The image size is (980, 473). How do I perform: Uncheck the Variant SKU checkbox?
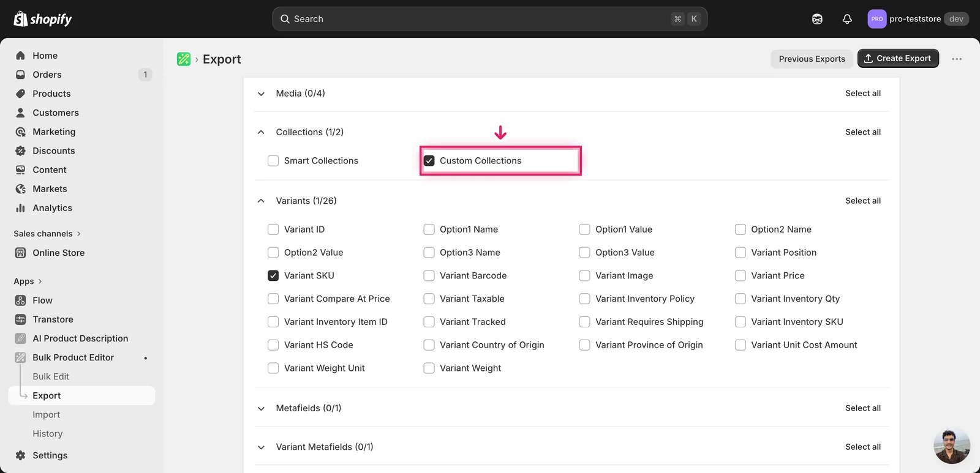tap(273, 276)
